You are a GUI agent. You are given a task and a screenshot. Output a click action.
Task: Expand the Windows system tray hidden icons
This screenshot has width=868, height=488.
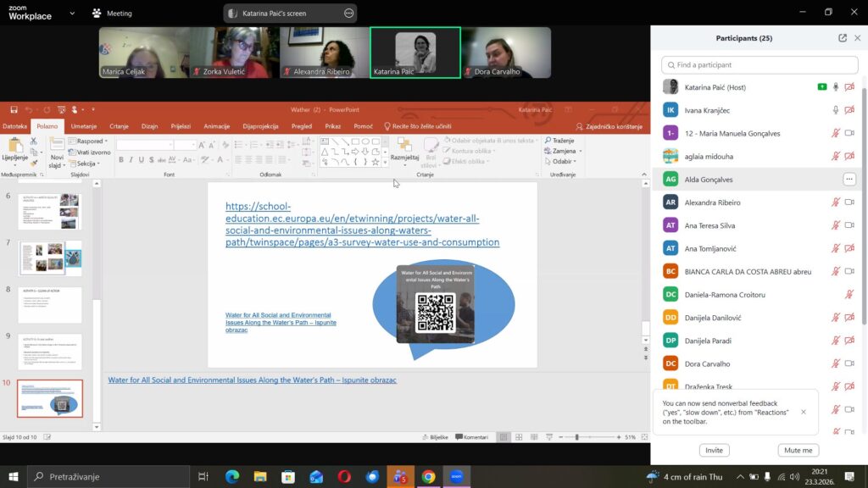(740, 477)
